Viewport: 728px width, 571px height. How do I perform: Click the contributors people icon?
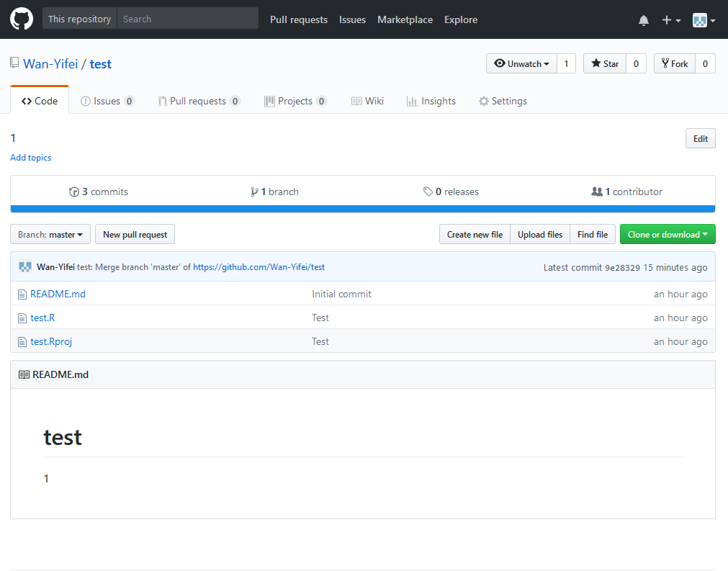click(x=597, y=192)
